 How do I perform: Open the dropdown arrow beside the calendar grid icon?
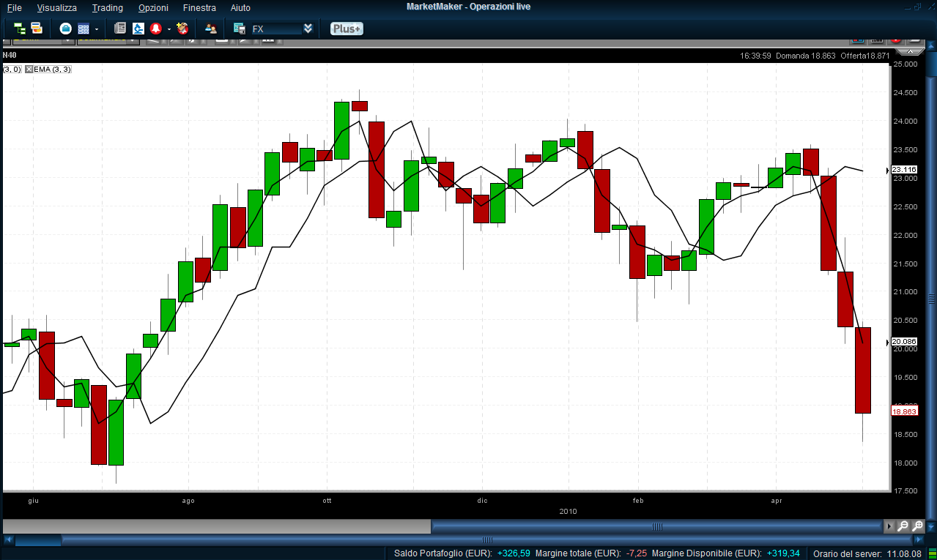tap(97, 29)
